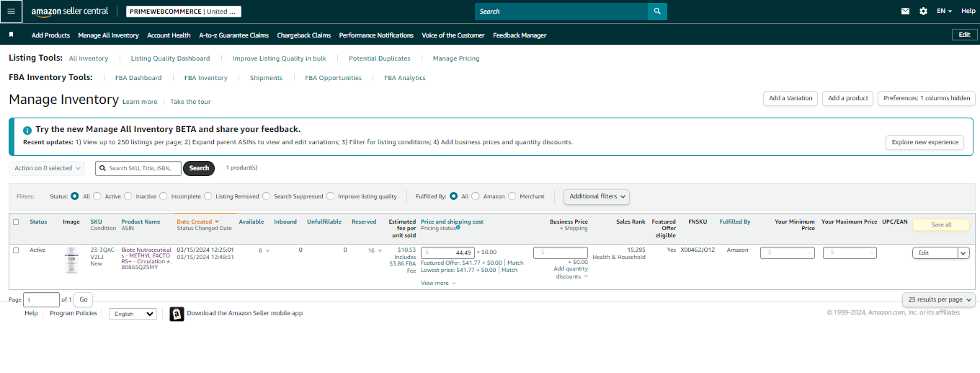Click the Date Created sort arrow
Viewport: 980px width, 373px height.
217,222
